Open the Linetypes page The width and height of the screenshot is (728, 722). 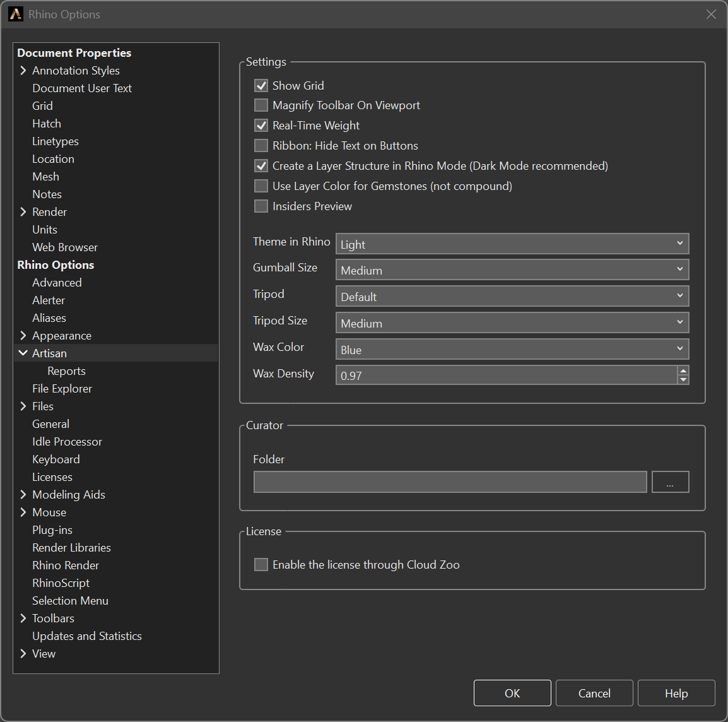(x=56, y=141)
